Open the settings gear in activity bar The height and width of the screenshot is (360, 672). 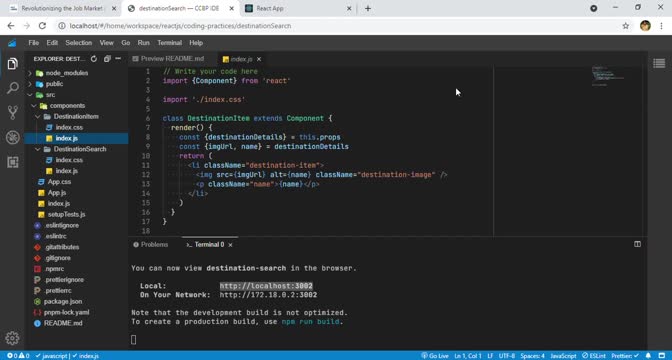pos(12,338)
